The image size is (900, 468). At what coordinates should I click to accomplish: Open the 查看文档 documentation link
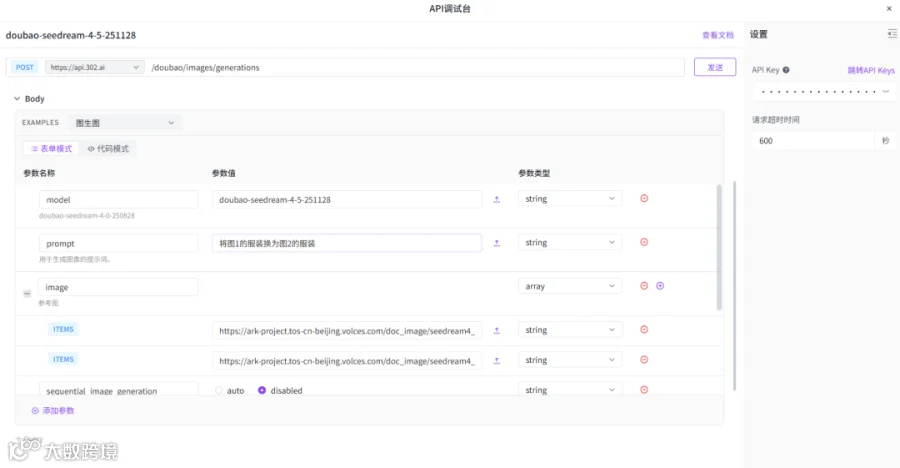pos(717,35)
